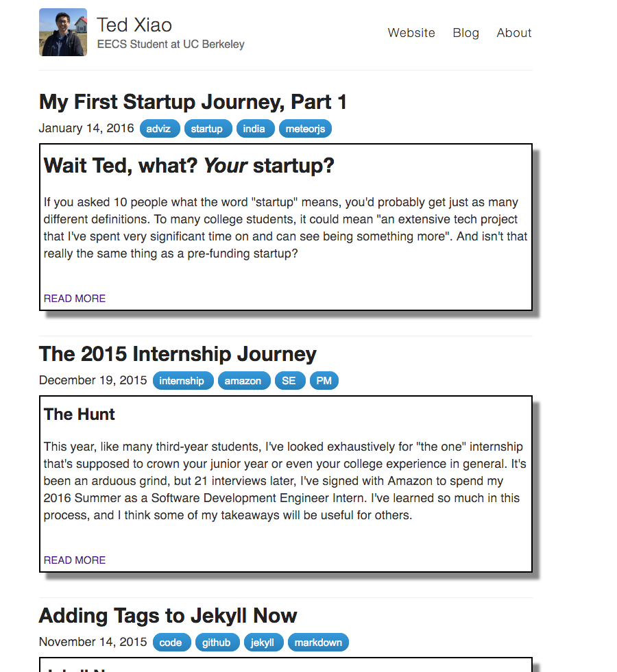
Task: Open The 2015 Internship Journey post
Action: (178, 354)
